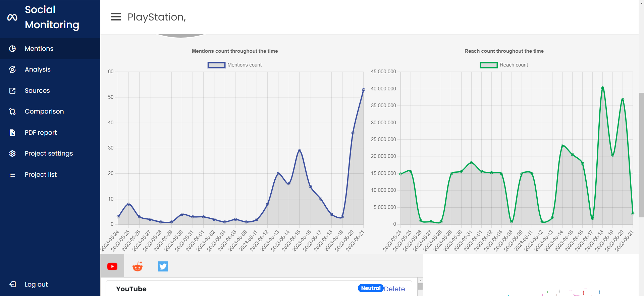Viewport: 644px width, 296px height.
Task: Click the Social Monitoring title
Action: tap(52, 17)
